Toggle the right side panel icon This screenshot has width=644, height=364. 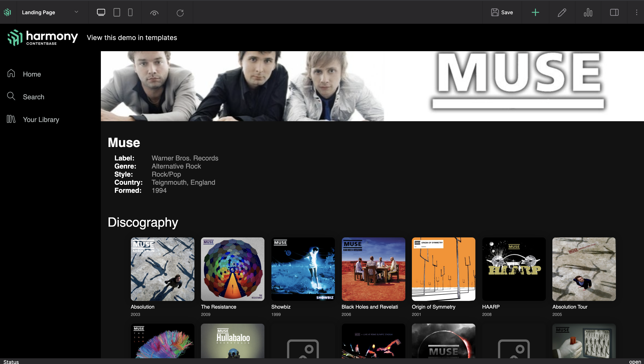(614, 12)
